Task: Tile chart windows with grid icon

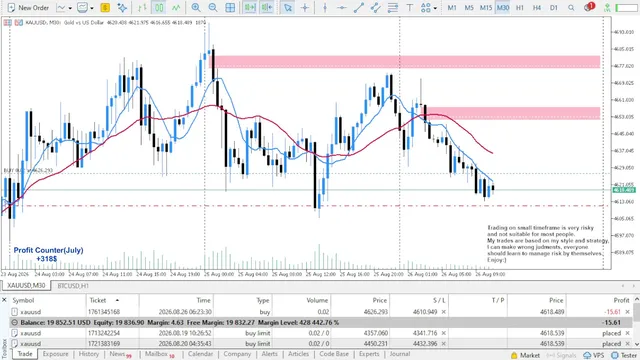Action: coord(230,8)
